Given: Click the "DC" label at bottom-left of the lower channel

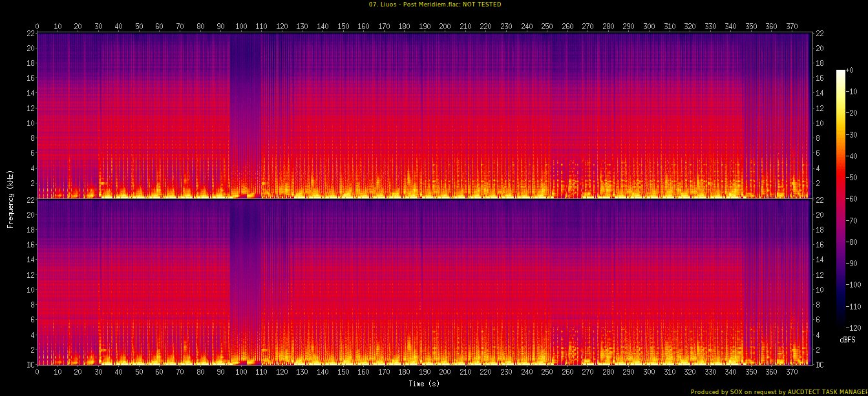Looking at the screenshot, I should click(30, 365).
